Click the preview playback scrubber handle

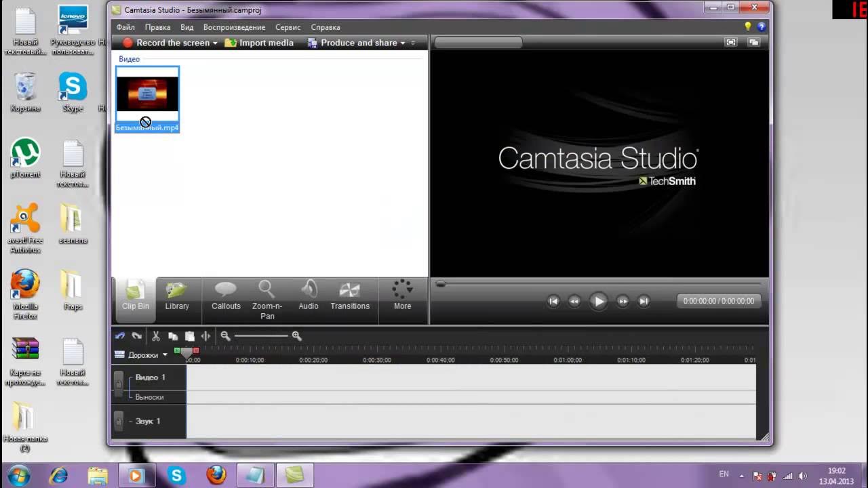click(441, 284)
